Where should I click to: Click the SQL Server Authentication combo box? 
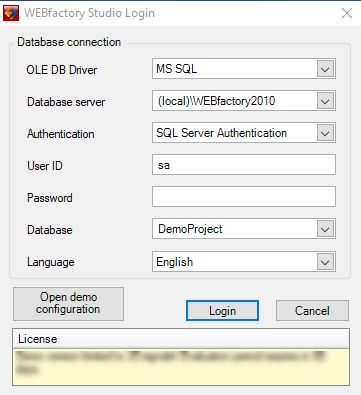(x=244, y=133)
